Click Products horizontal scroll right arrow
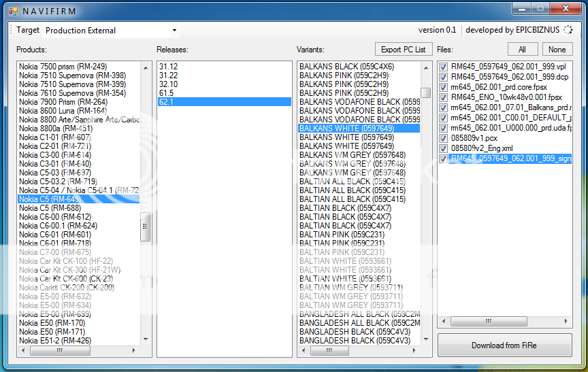Viewport: 588px width, 372px height. click(134, 351)
